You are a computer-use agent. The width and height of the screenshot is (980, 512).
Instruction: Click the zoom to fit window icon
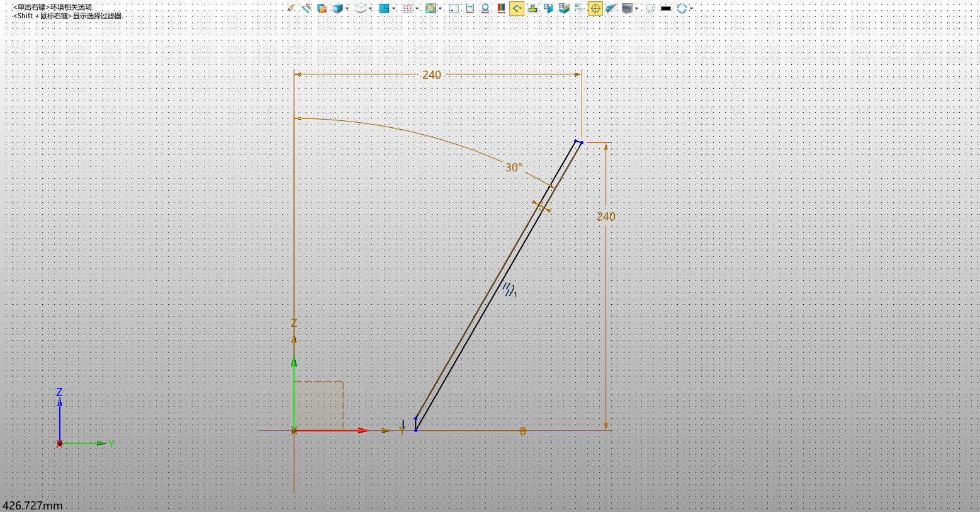pos(454,8)
